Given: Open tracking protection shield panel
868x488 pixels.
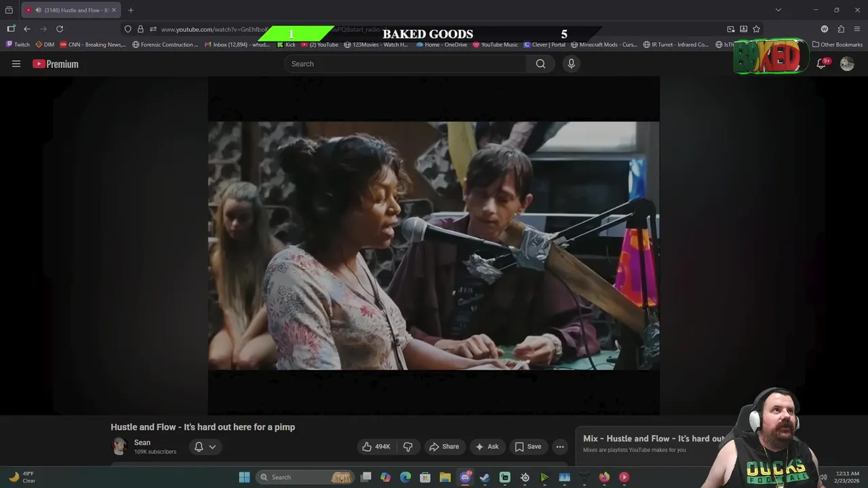Looking at the screenshot, I should pos(127,29).
